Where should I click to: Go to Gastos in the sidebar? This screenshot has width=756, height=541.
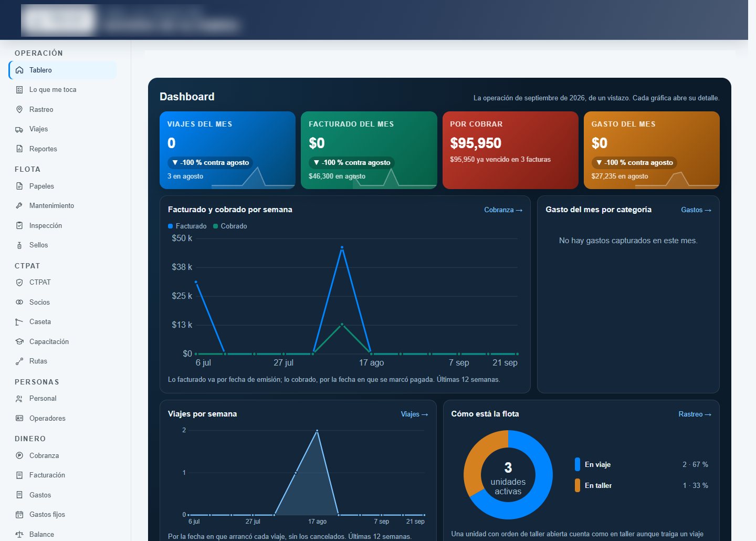point(62,495)
